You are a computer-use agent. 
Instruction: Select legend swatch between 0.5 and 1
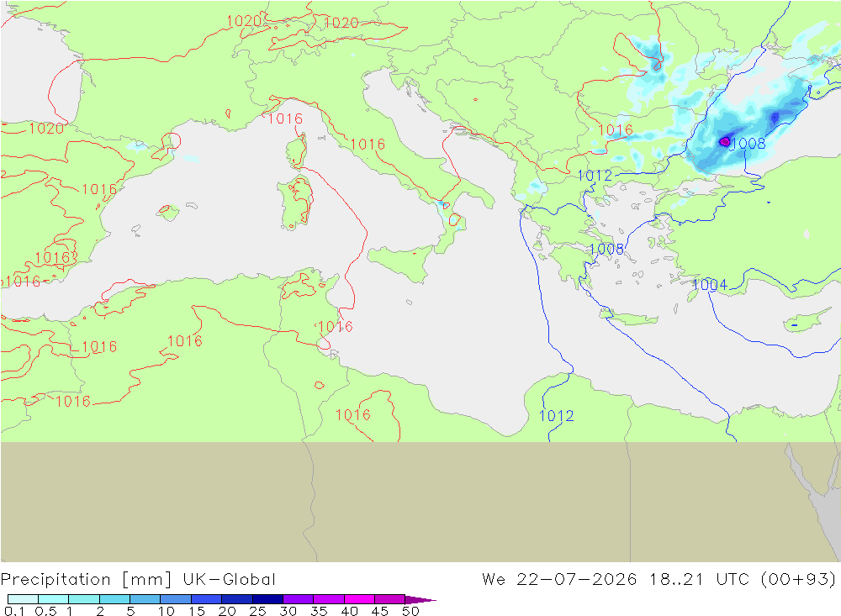(54, 599)
